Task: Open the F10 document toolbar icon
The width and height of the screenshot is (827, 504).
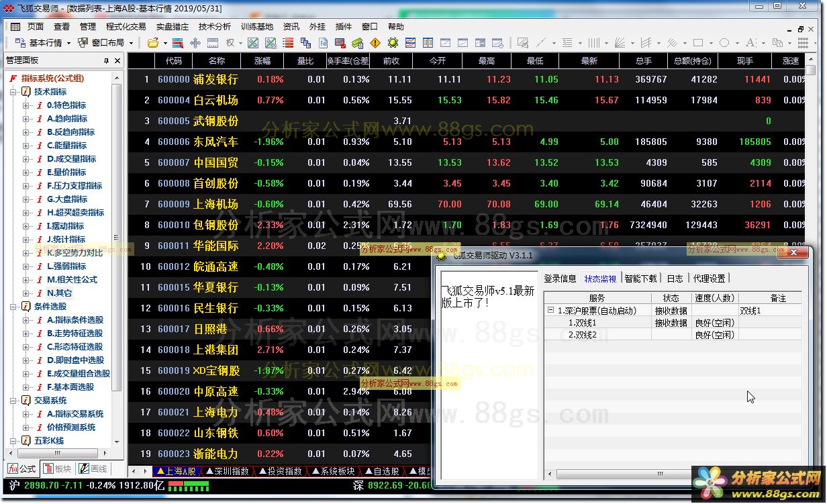Action: click(324, 43)
